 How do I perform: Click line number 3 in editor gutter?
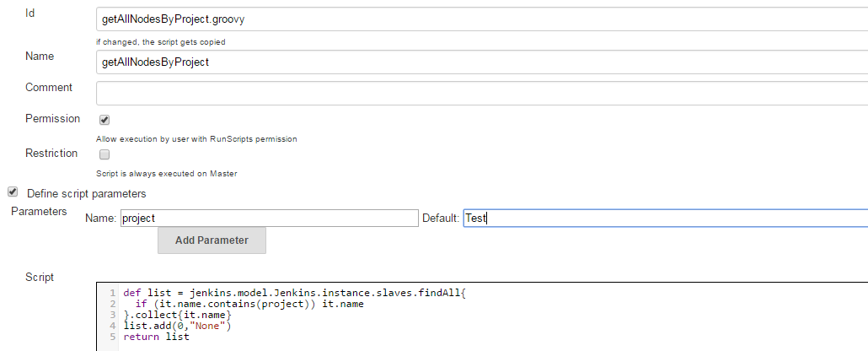pyautogui.click(x=112, y=315)
